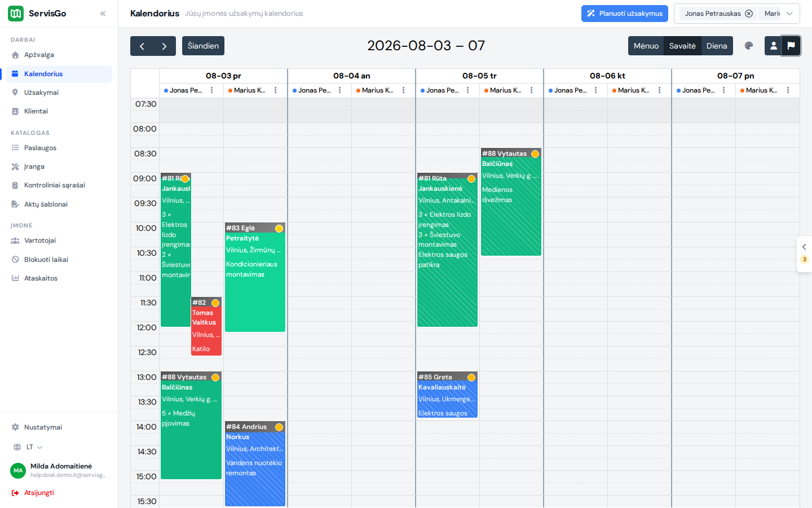The width and height of the screenshot is (812, 508).
Task: Open Milda Adomaitienė user profile
Action: [x=59, y=470]
